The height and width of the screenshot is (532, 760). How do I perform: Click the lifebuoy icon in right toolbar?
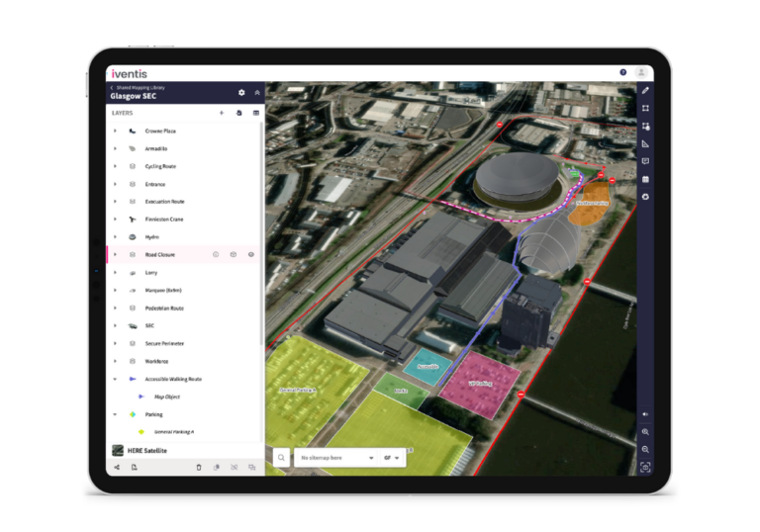tap(645, 197)
